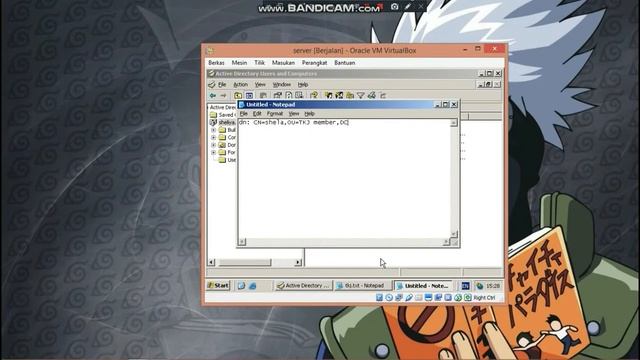Image resolution: width=640 pixels, height=360 pixels.
Task: Open Active Directory Window menu
Action: (282, 84)
